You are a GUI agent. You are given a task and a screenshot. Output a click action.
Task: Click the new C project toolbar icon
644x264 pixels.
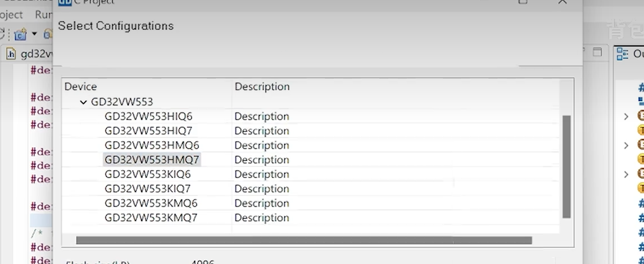point(20,34)
